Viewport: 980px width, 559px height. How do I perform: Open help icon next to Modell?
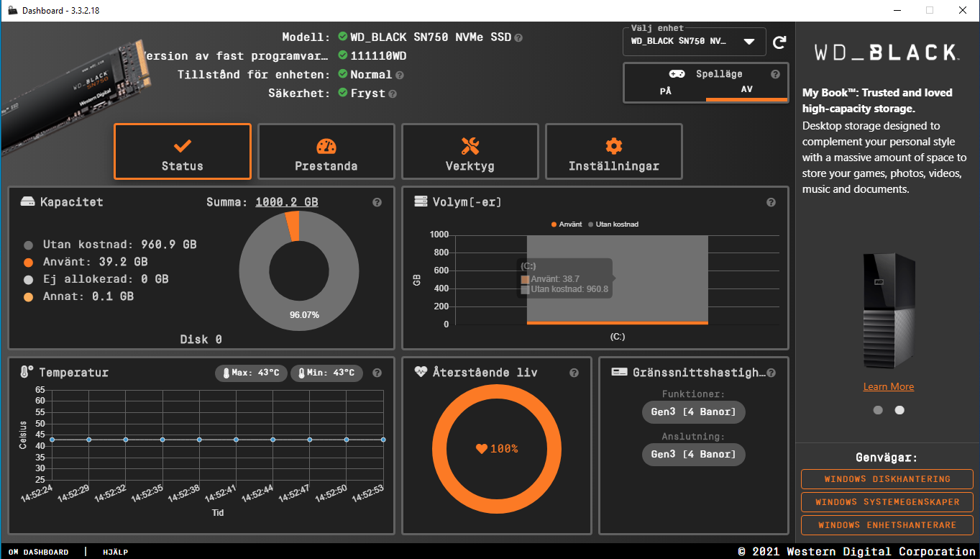coord(518,37)
